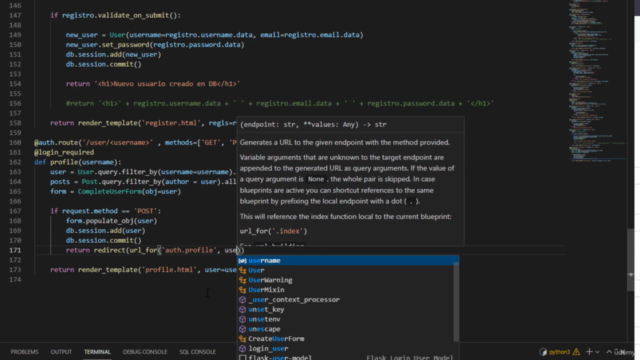Open the PROBLEMS panel tab
Viewport: 640px width, 360px height.
[x=24, y=352]
